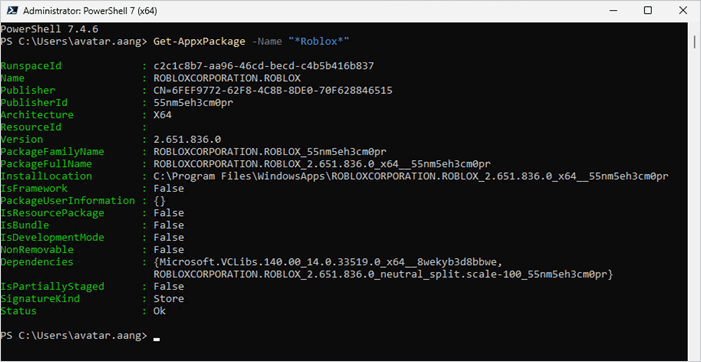Click the Status value Ok
This screenshot has width=701, height=362.
click(160, 311)
